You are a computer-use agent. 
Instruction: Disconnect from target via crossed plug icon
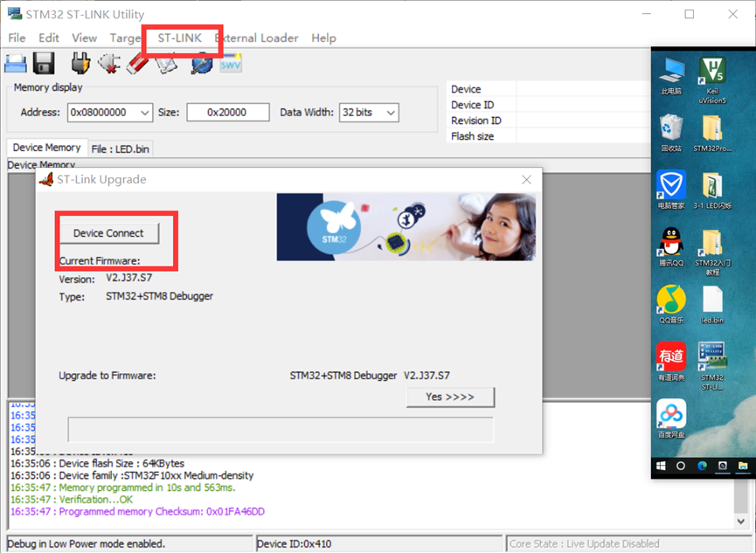coord(109,64)
